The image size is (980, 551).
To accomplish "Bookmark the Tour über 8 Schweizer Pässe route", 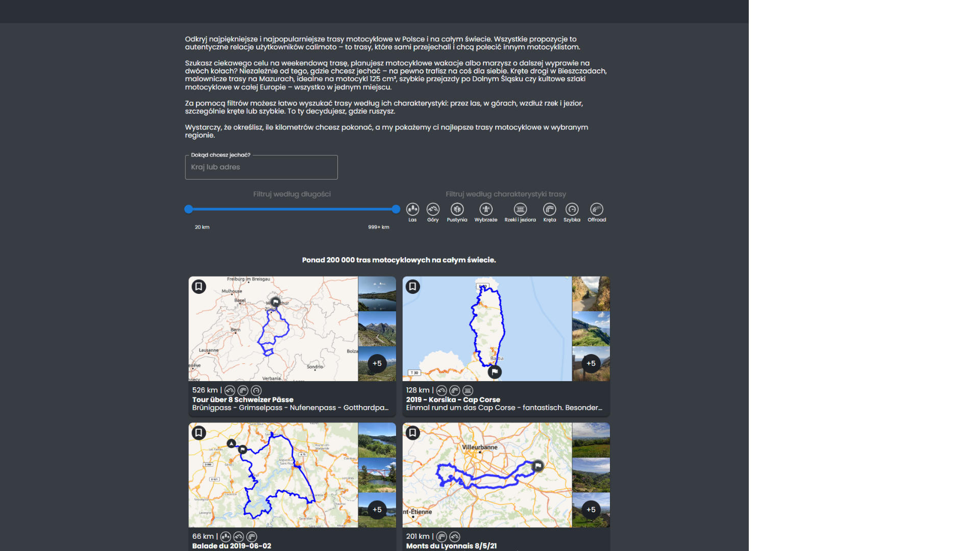I will coord(199,287).
